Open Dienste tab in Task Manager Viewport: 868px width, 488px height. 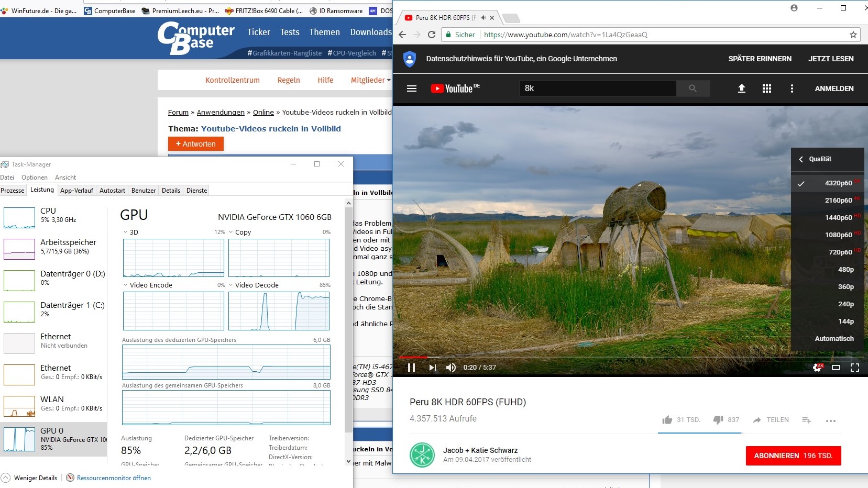tap(196, 191)
